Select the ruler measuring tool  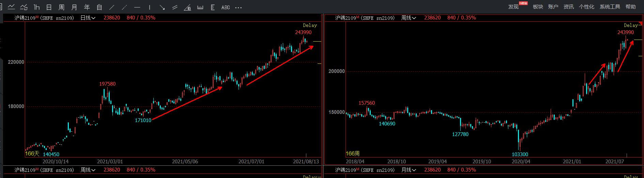[200, 7]
